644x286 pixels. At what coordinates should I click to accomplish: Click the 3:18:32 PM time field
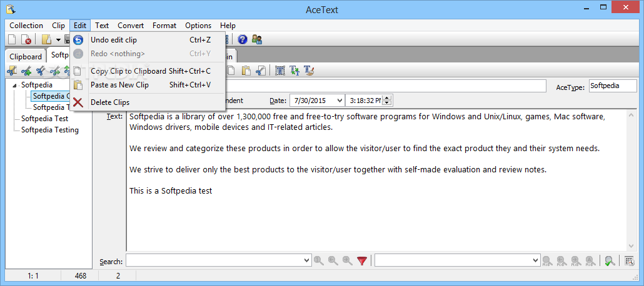point(369,101)
